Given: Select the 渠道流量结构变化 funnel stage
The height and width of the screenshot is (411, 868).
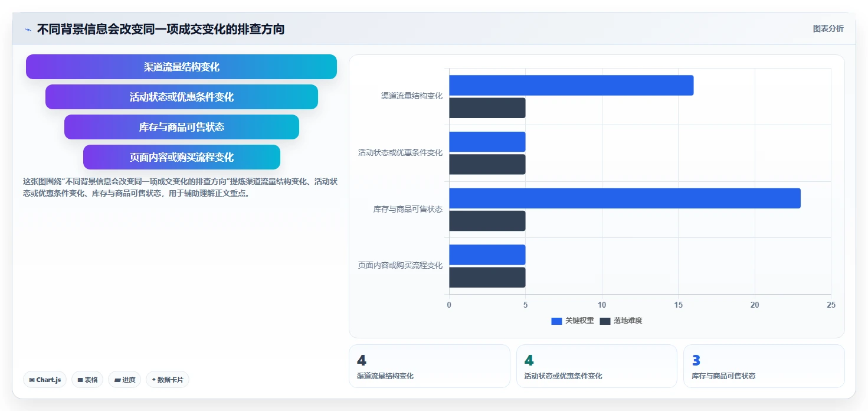Looking at the screenshot, I should click(181, 67).
